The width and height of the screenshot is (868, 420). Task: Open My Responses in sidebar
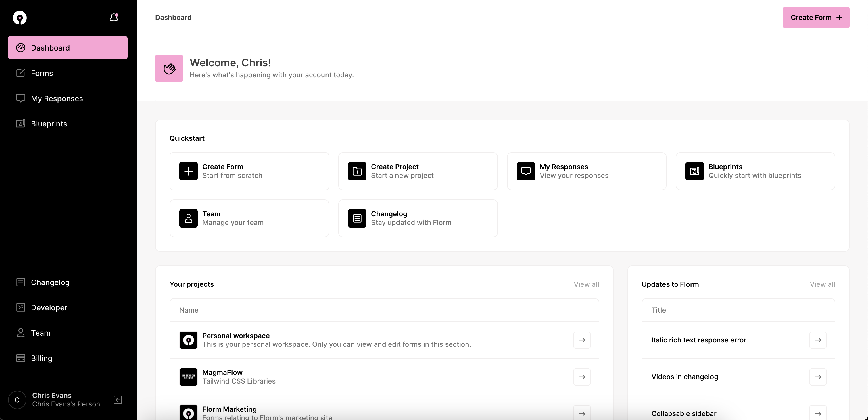[57, 98]
